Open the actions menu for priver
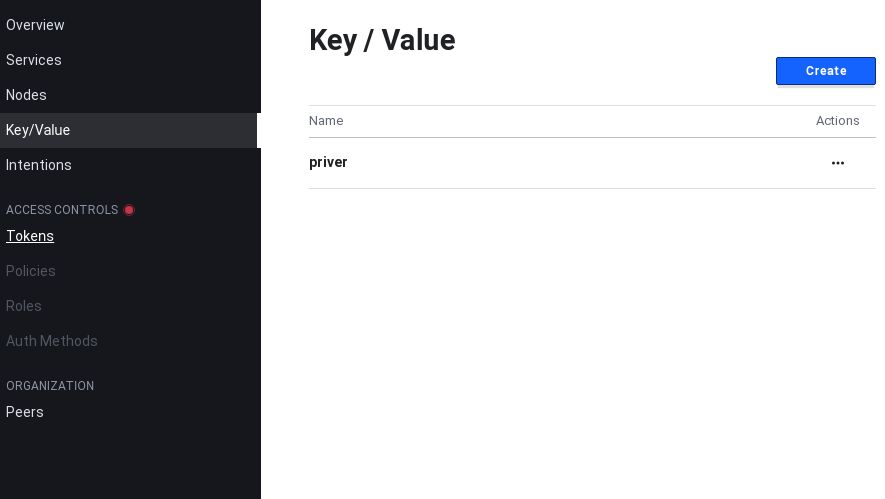 [838, 163]
